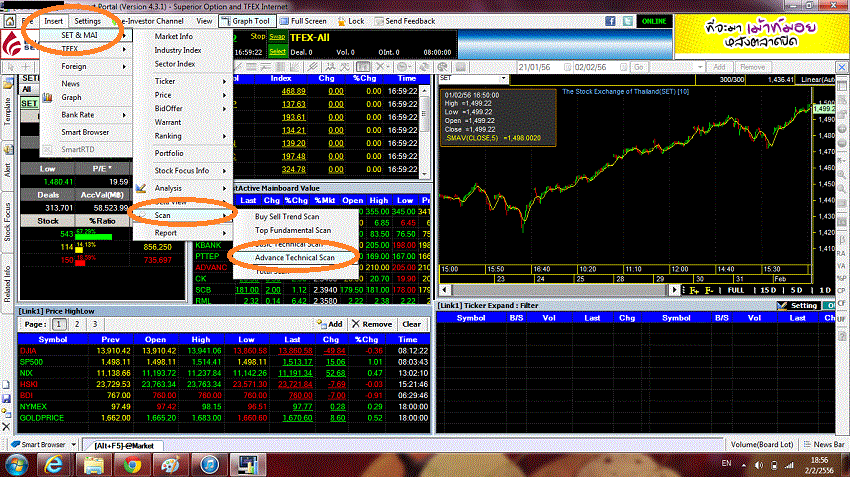Open the Smart Browser tab dropdown

coord(74,444)
